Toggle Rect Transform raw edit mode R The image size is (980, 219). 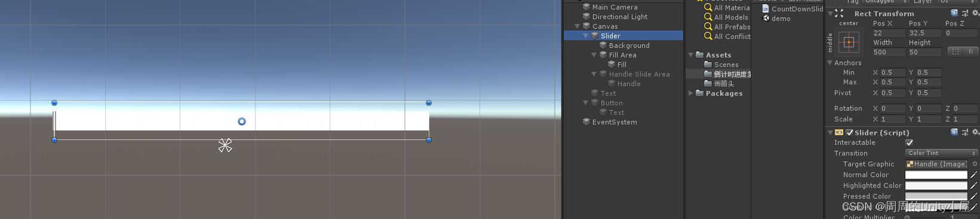[971, 52]
